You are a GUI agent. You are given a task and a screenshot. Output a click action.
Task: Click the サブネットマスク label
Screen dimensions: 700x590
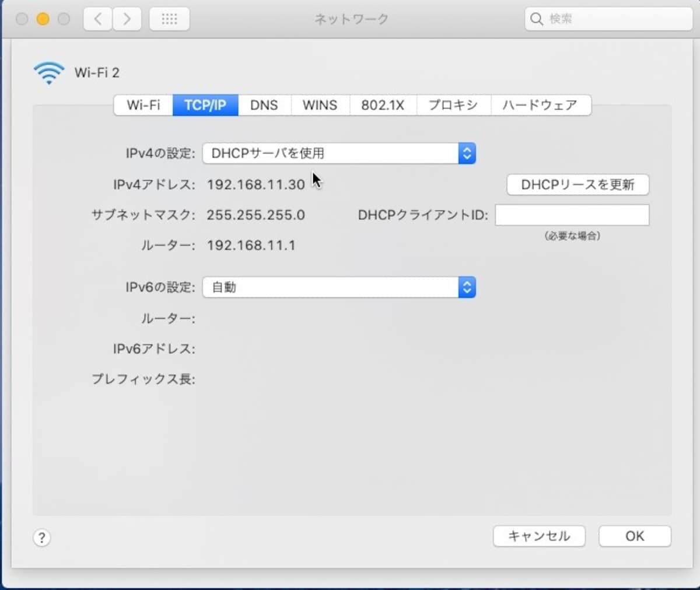pyautogui.click(x=143, y=215)
